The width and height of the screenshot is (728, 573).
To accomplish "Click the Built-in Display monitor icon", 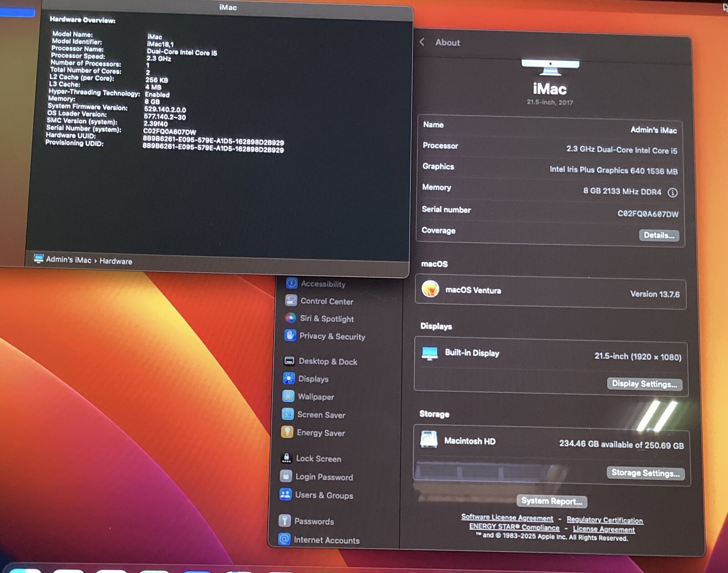I will (x=430, y=353).
